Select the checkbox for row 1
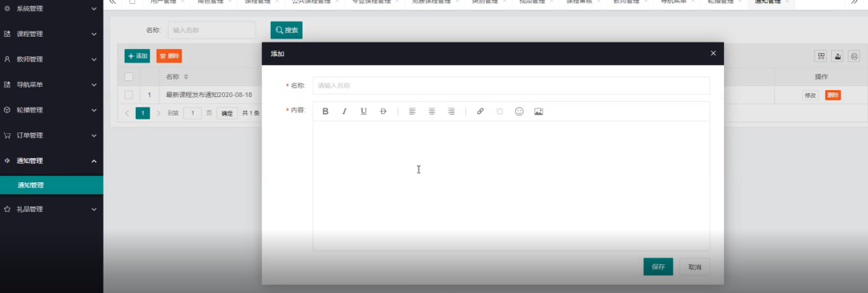 point(129,95)
